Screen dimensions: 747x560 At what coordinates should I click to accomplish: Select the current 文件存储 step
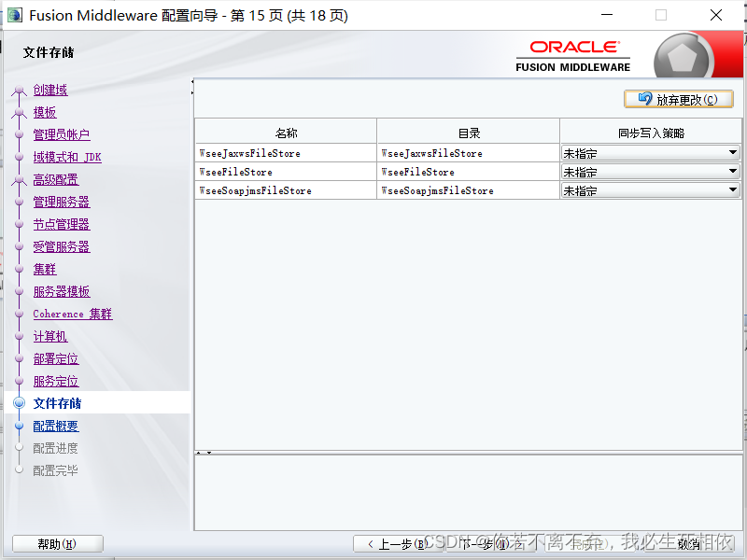57,403
